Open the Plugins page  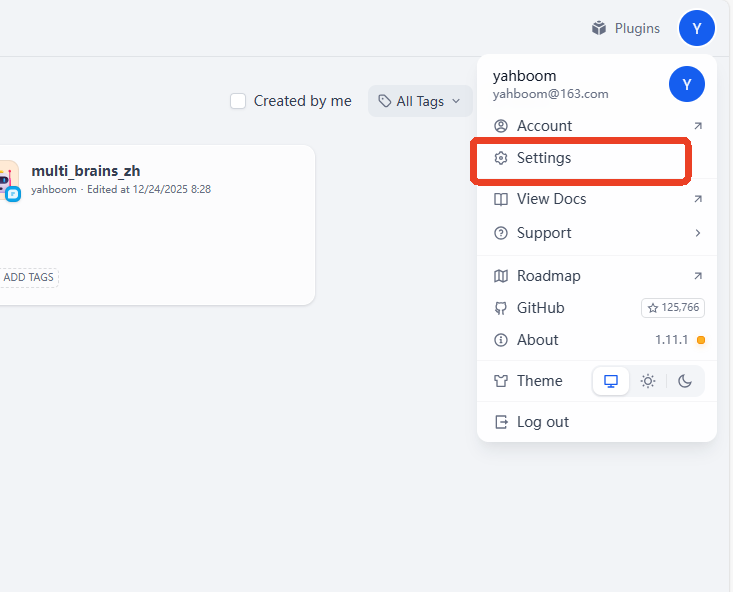point(625,29)
